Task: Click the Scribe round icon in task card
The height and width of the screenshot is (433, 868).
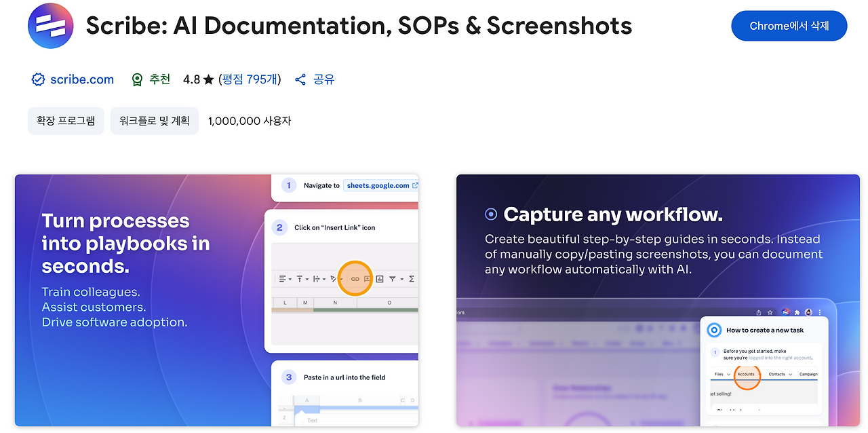Action: pyautogui.click(x=714, y=331)
